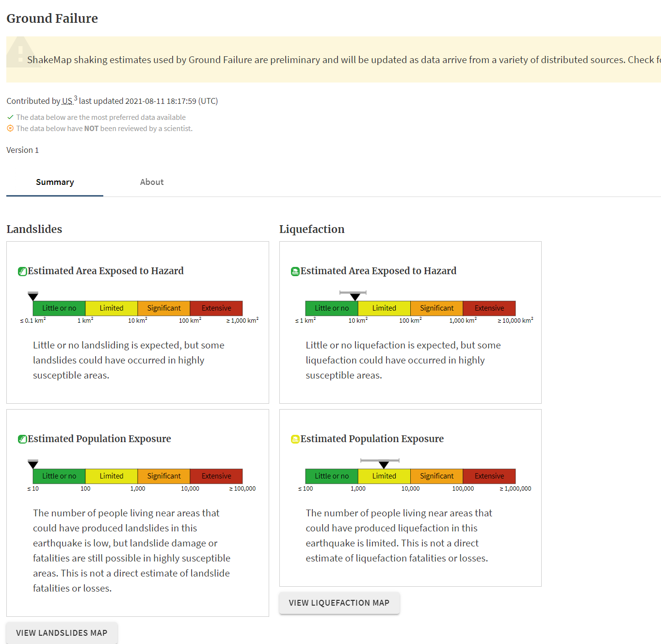661x644 pixels.
Task: Click landslide icon beside Estimated Area Exposed
Action: pyautogui.click(x=22, y=271)
